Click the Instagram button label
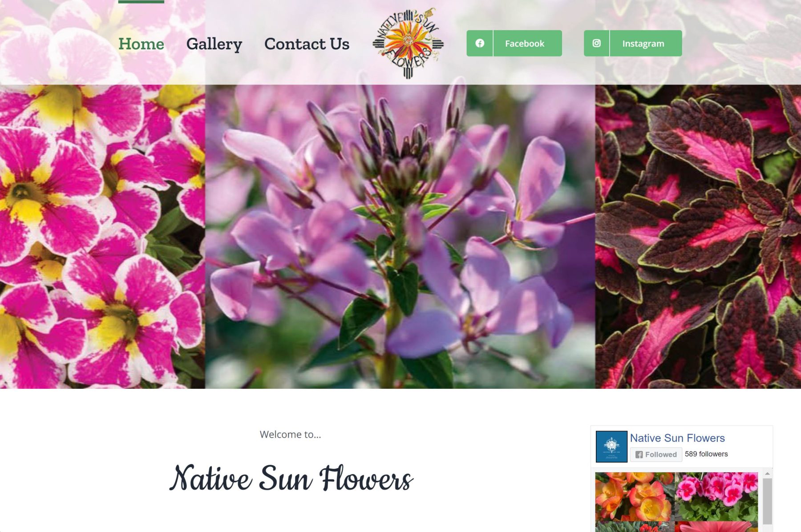 click(x=643, y=44)
